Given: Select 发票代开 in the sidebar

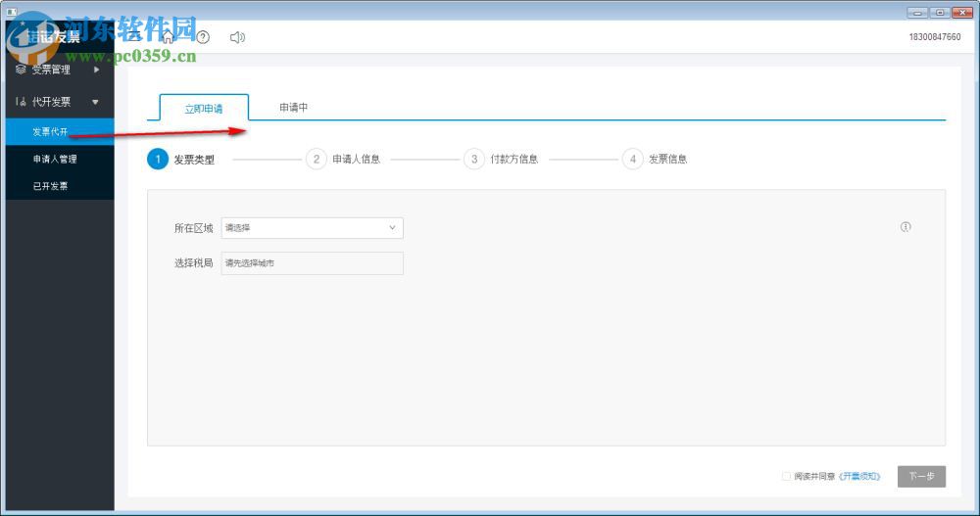Looking at the screenshot, I should coord(60,132).
